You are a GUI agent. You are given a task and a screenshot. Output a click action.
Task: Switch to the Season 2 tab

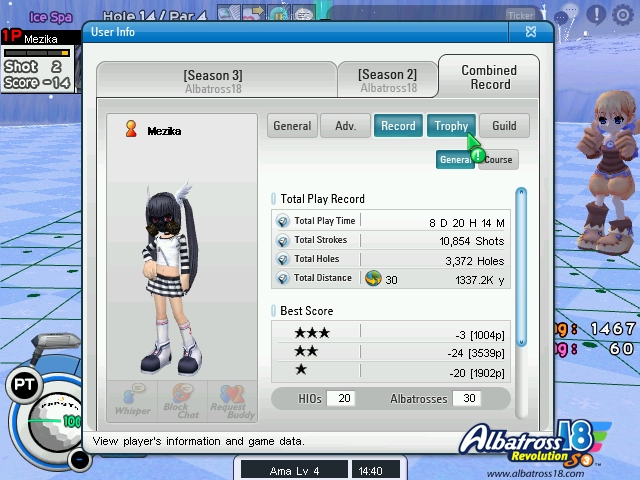(x=387, y=81)
